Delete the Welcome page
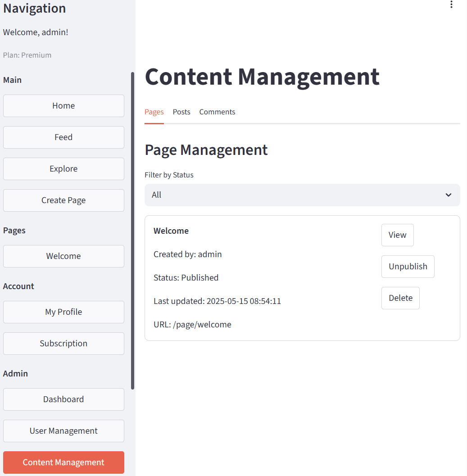 pyautogui.click(x=400, y=298)
